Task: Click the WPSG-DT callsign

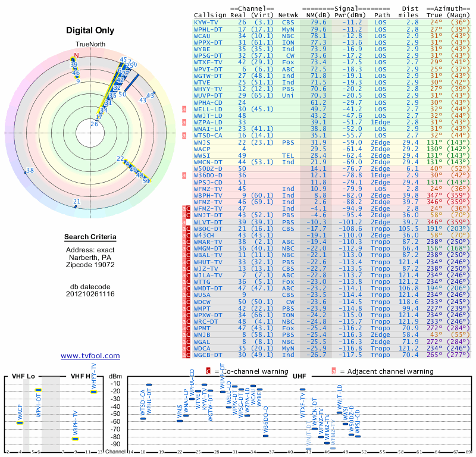Action: (208, 55)
